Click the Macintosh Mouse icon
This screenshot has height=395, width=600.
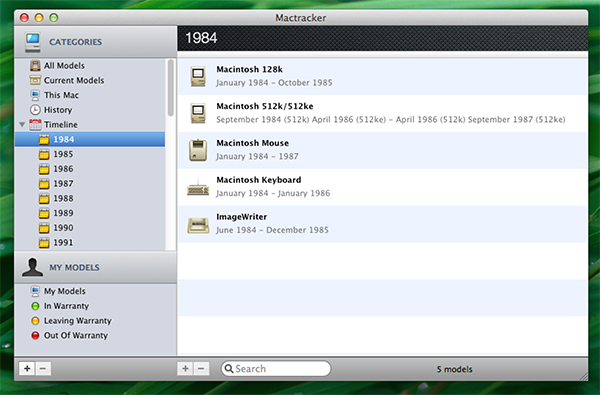tap(198, 150)
